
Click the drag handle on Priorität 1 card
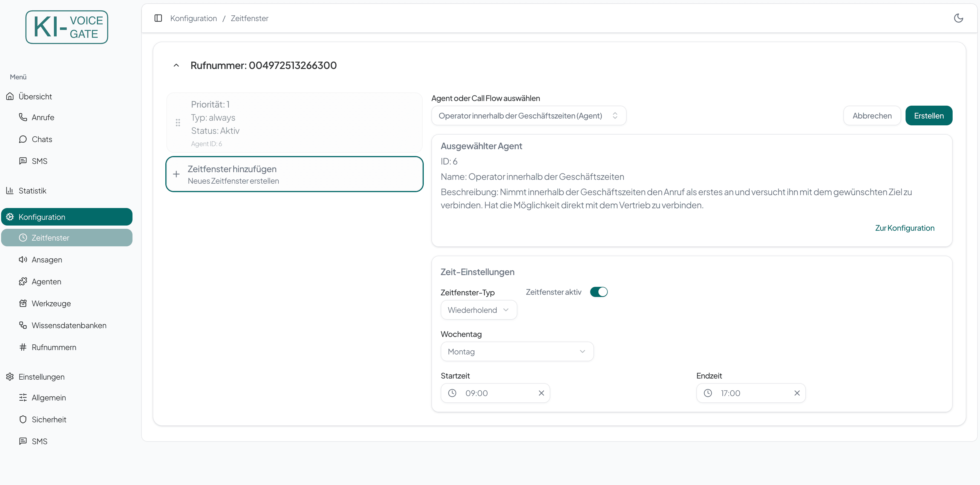tap(178, 123)
